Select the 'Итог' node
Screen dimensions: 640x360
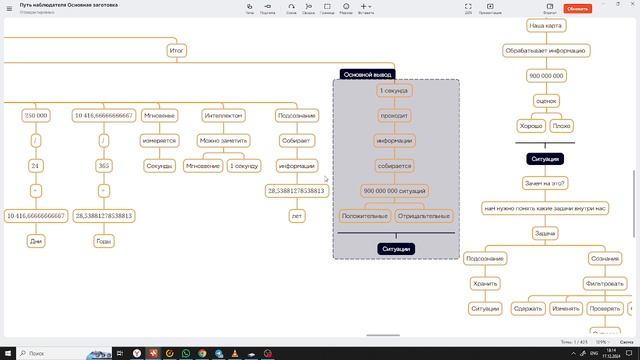(176, 51)
